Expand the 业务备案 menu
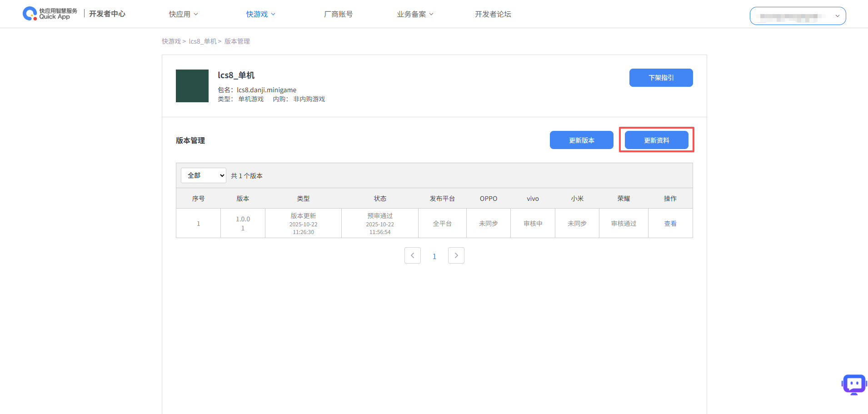 [x=415, y=14]
